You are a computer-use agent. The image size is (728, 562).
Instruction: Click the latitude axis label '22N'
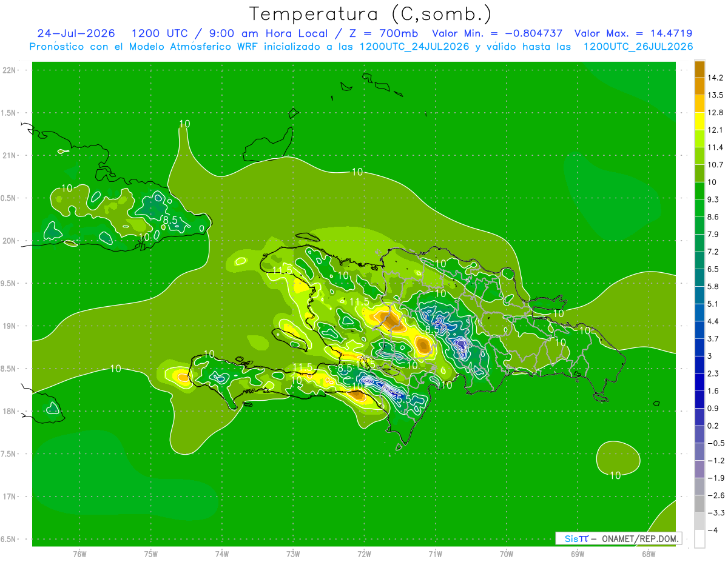(9, 70)
